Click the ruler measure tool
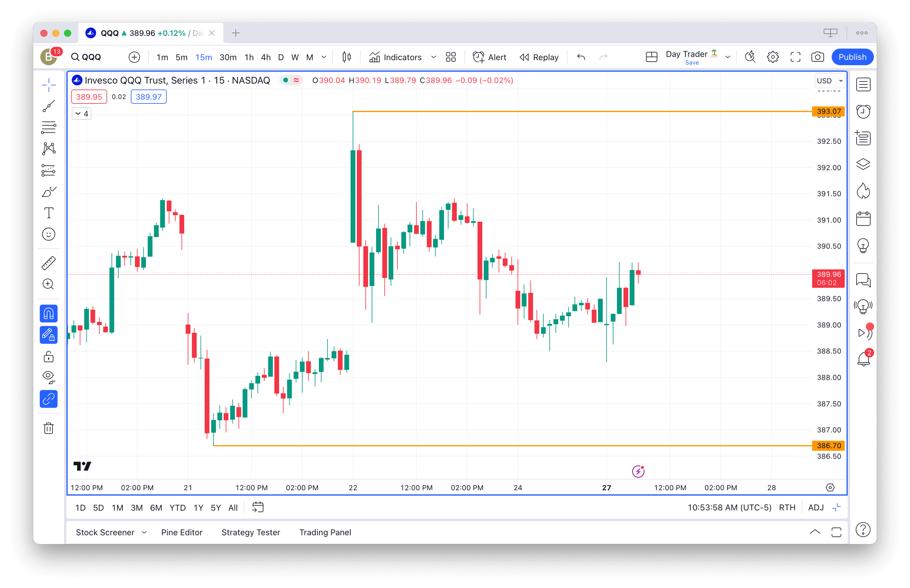This screenshot has height=588, width=910. (x=49, y=263)
